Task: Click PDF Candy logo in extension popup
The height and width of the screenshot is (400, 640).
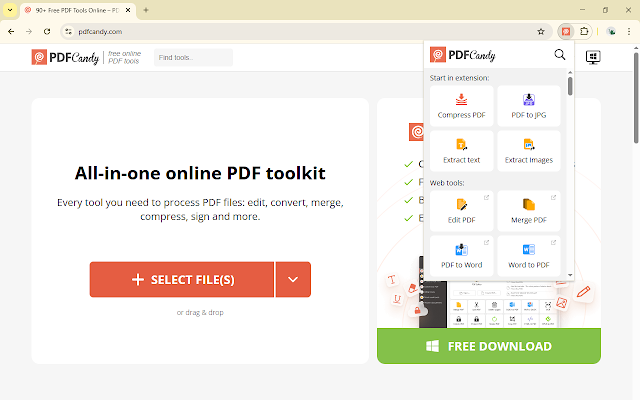Action: [x=462, y=55]
